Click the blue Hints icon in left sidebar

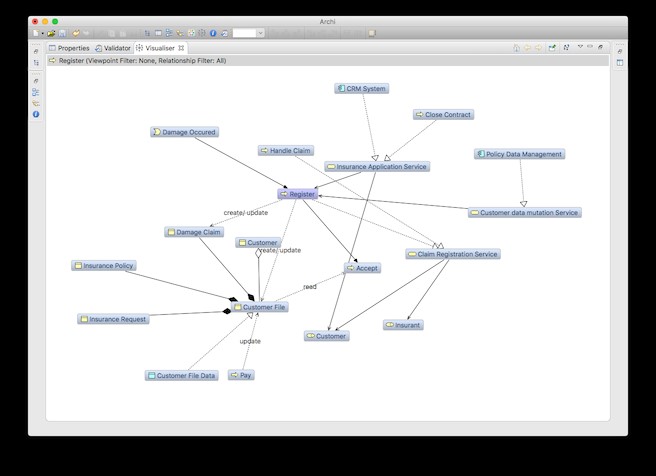(36, 114)
